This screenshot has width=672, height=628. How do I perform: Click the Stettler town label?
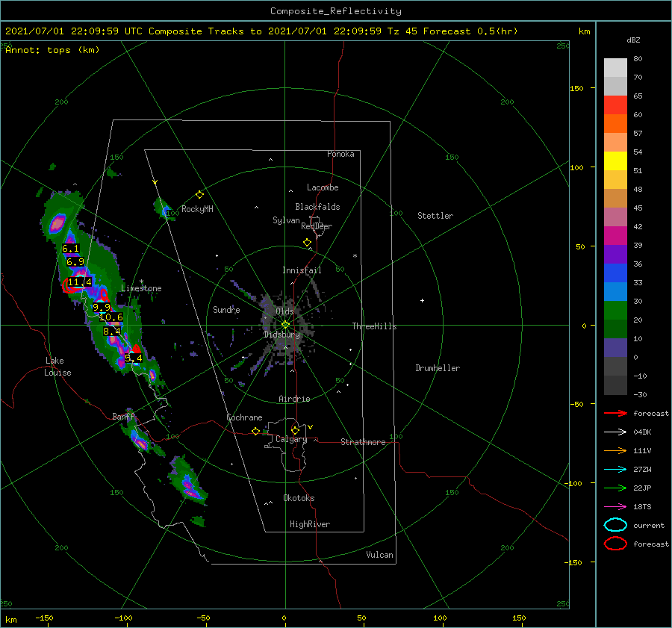point(435,216)
